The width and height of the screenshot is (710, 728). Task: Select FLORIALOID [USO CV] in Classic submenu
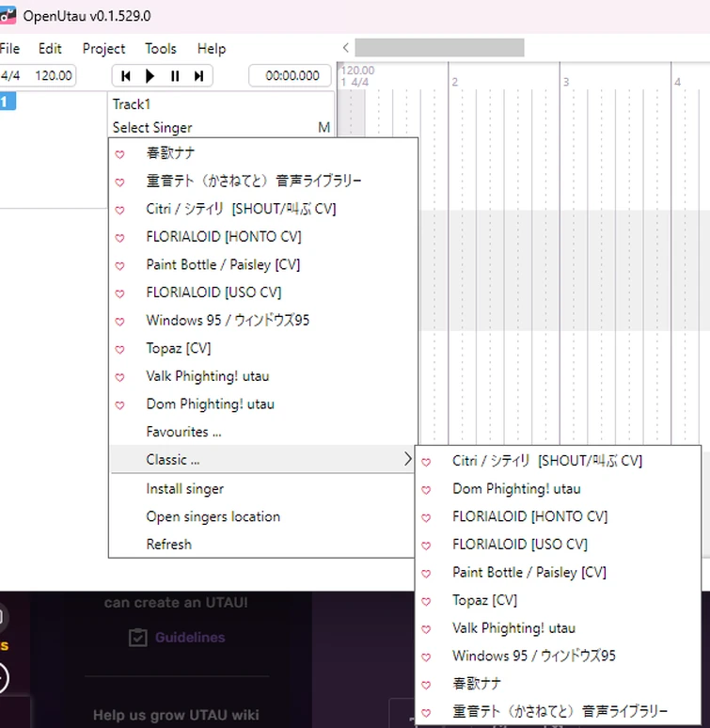[520, 545]
